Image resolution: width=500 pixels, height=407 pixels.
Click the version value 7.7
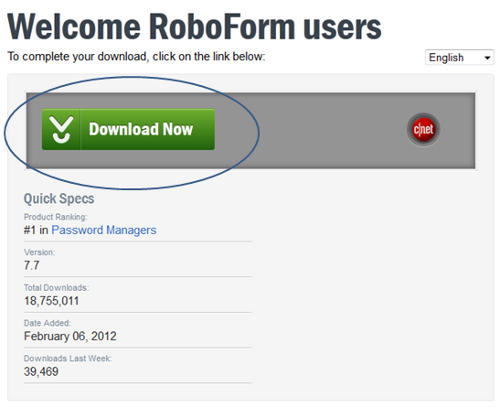click(x=32, y=265)
